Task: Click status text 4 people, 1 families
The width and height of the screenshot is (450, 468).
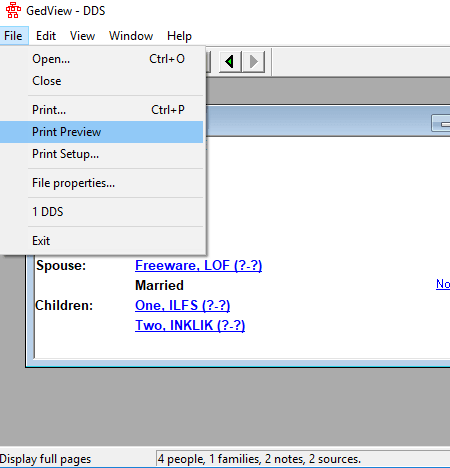Action: (209, 459)
